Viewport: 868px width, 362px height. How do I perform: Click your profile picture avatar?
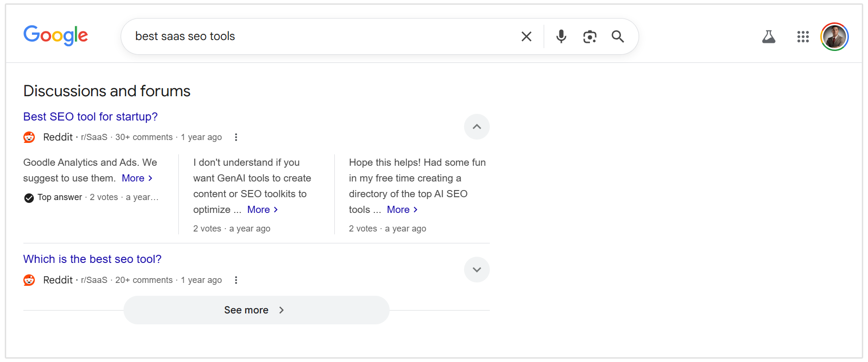[x=834, y=36]
